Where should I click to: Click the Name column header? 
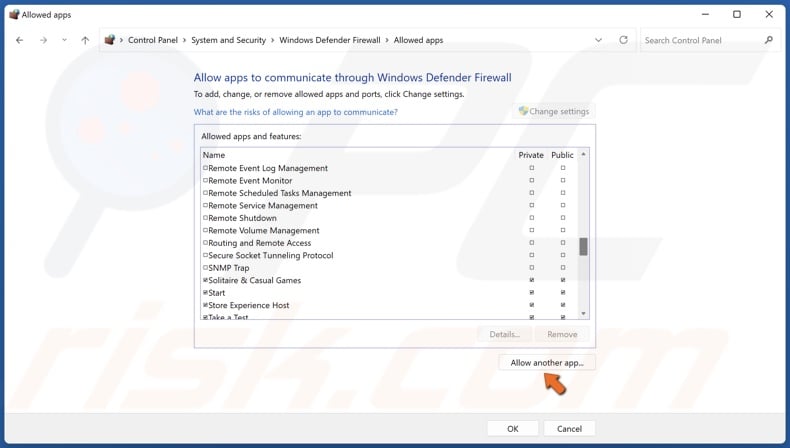pyautogui.click(x=214, y=155)
